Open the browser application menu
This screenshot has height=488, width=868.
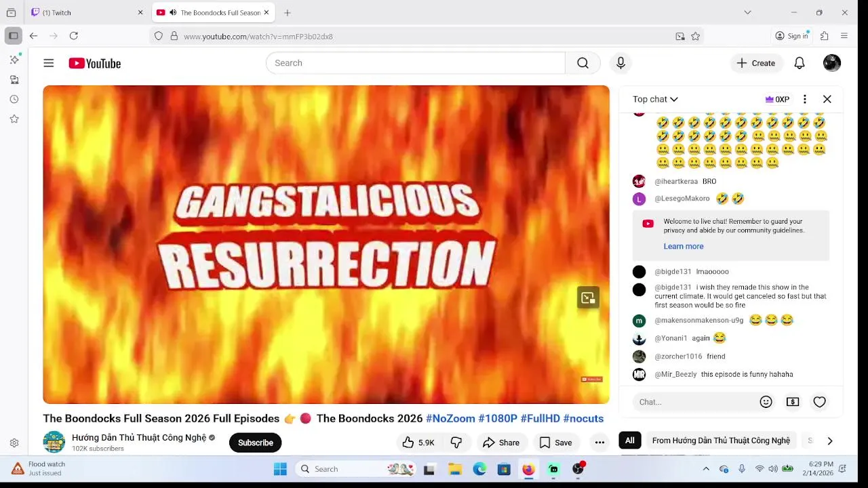[x=844, y=36]
